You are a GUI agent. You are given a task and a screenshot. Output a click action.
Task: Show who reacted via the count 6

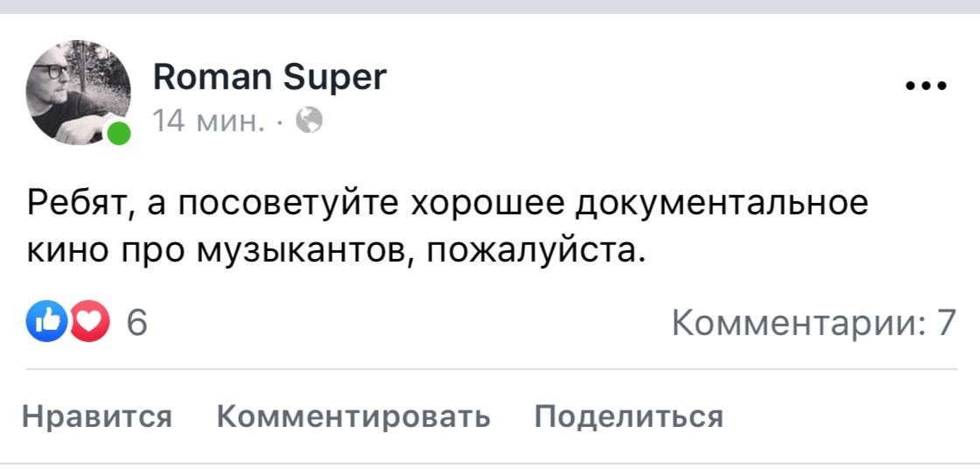(x=137, y=325)
